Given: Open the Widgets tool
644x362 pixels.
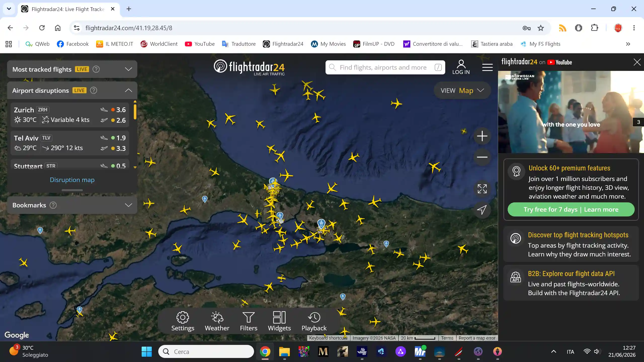Looking at the screenshot, I should pyautogui.click(x=279, y=321).
